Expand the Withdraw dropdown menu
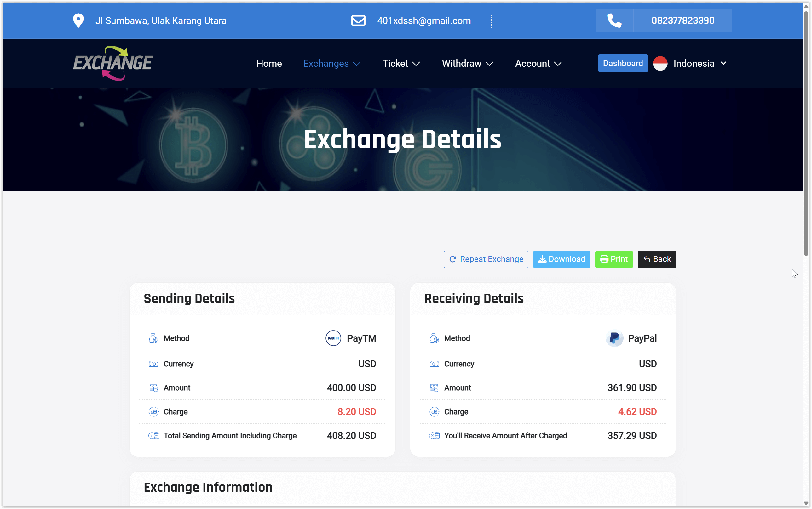The height and width of the screenshot is (509, 812). click(x=467, y=63)
